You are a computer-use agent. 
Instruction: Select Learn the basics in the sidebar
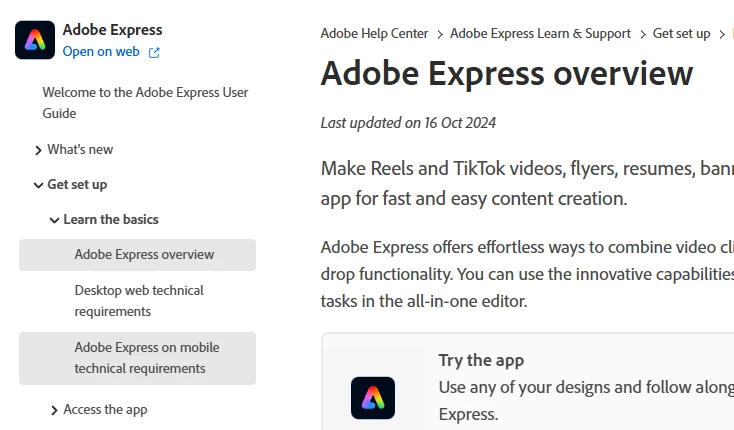coord(111,219)
